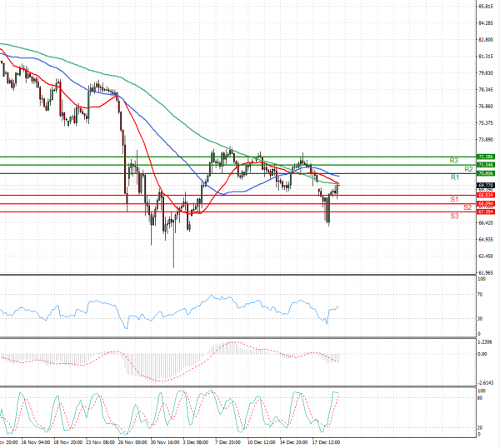
Task: Select the red 68.094 price tag
Action: tap(486, 203)
